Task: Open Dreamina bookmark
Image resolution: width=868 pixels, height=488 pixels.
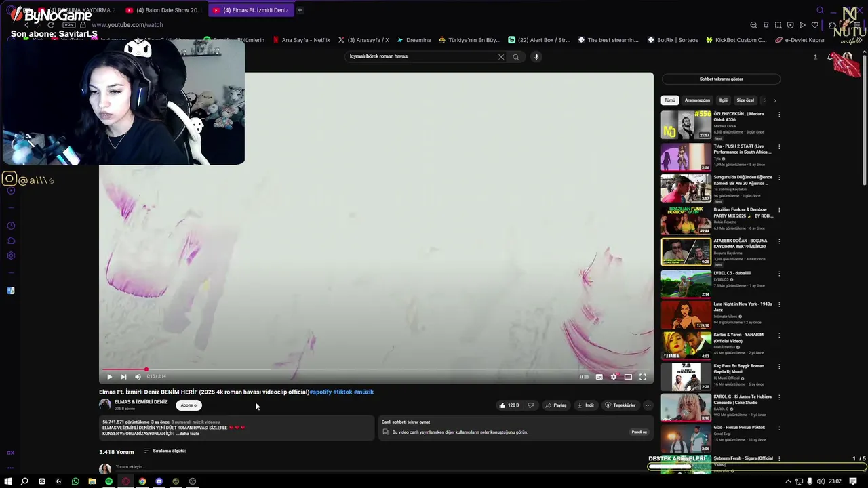Action: pos(414,40)
